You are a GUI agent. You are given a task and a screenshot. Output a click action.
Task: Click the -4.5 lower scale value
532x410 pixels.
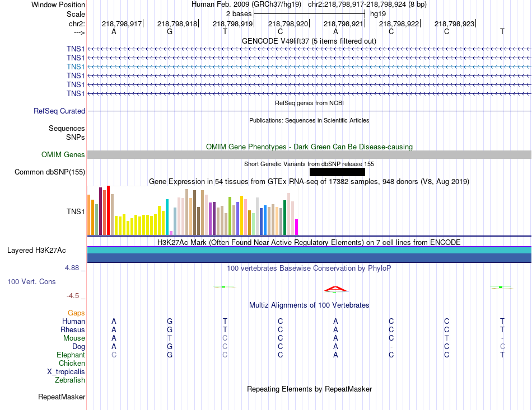pos(73,296)
